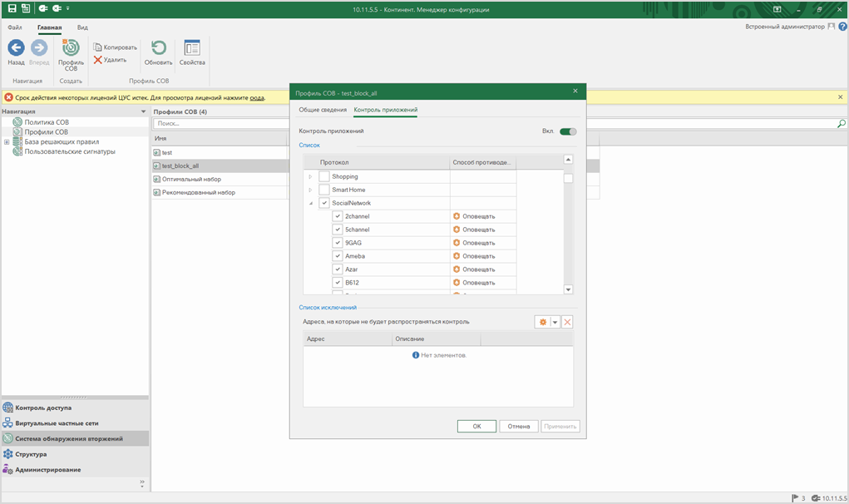
Task: Turn off the application control toggle switch
Action: (568, 131)
